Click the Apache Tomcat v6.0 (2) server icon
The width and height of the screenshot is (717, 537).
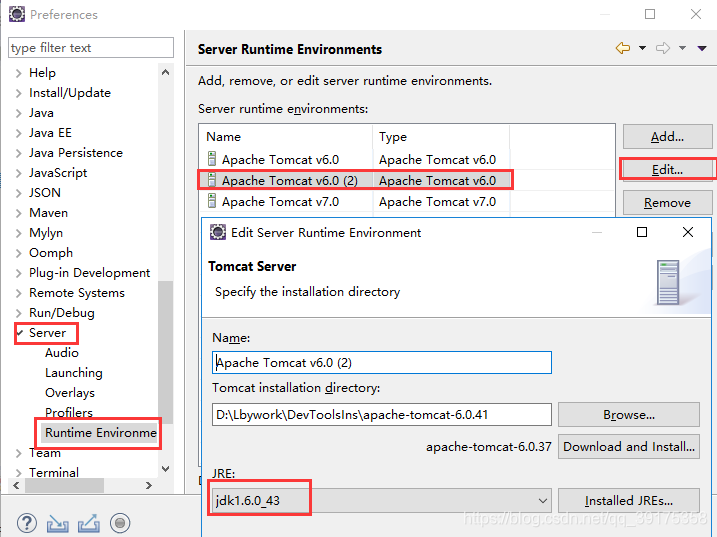tap(212, 180)
